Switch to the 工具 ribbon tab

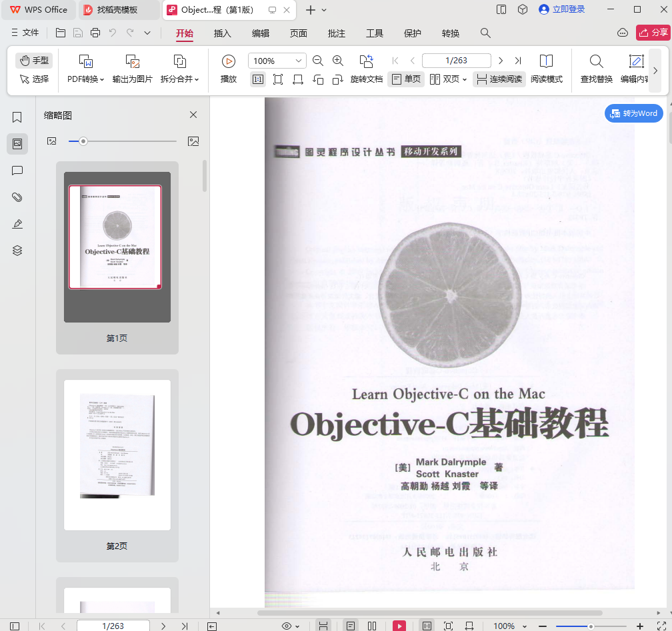click(x=374, y=32)
